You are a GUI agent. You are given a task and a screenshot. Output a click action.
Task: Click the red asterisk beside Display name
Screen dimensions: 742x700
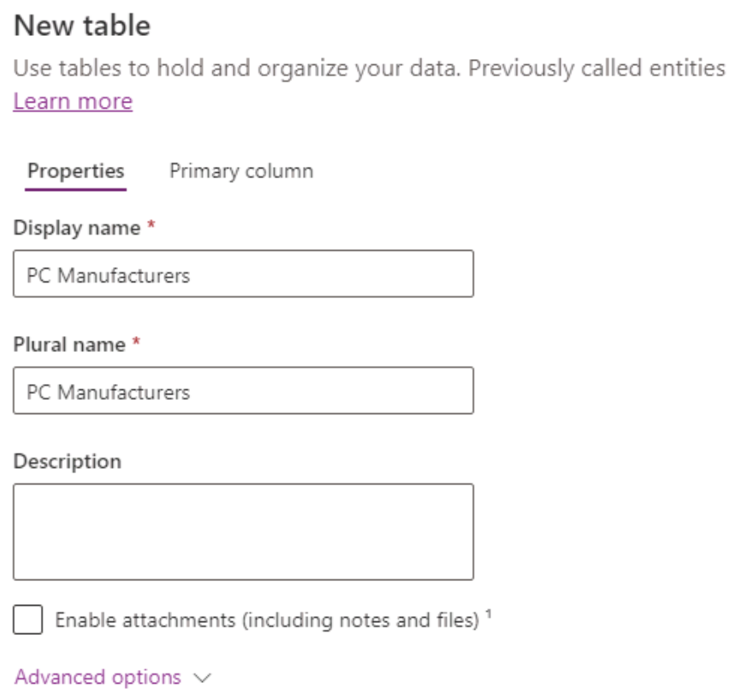pos(151,224)
